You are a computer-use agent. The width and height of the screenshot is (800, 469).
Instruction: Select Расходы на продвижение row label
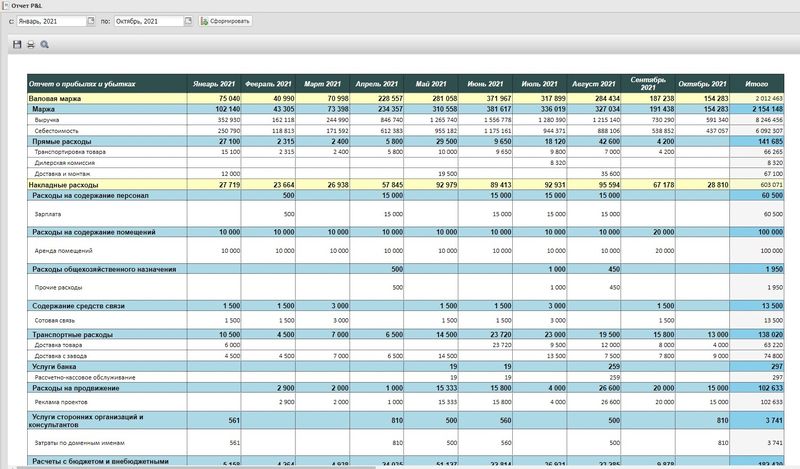click(76, 388)
